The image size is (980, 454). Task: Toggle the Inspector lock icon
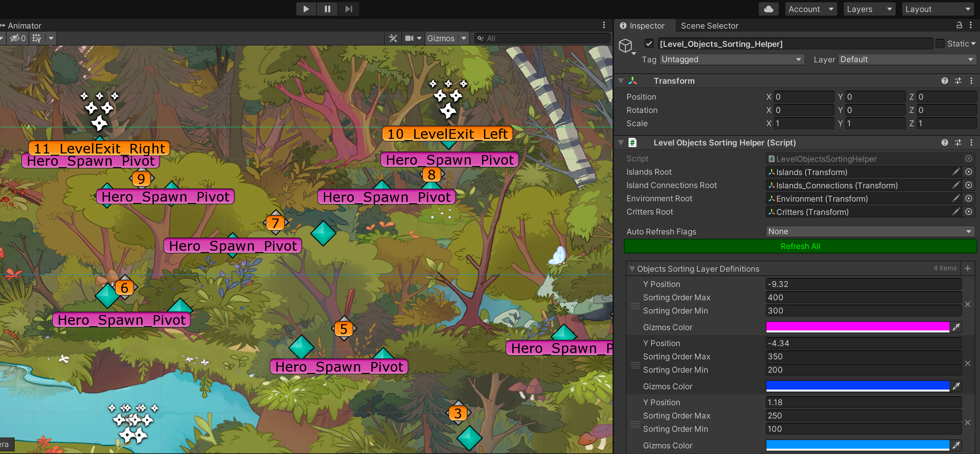[x=959, y=25]
